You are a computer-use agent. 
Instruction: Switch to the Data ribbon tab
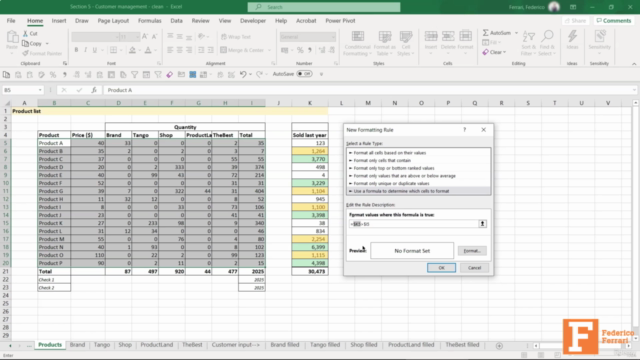pyautogui.click(x=176, y=20)
